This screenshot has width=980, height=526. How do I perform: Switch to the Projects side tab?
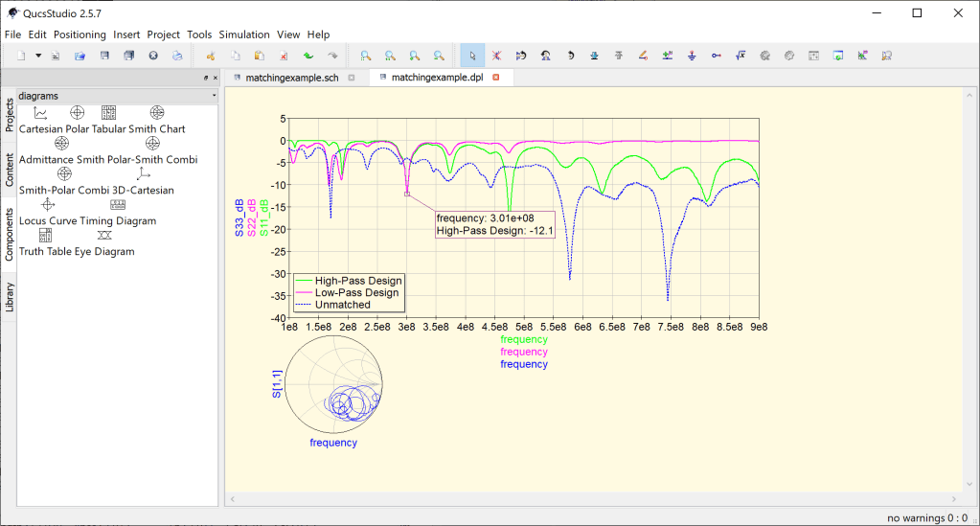[9, 115]
